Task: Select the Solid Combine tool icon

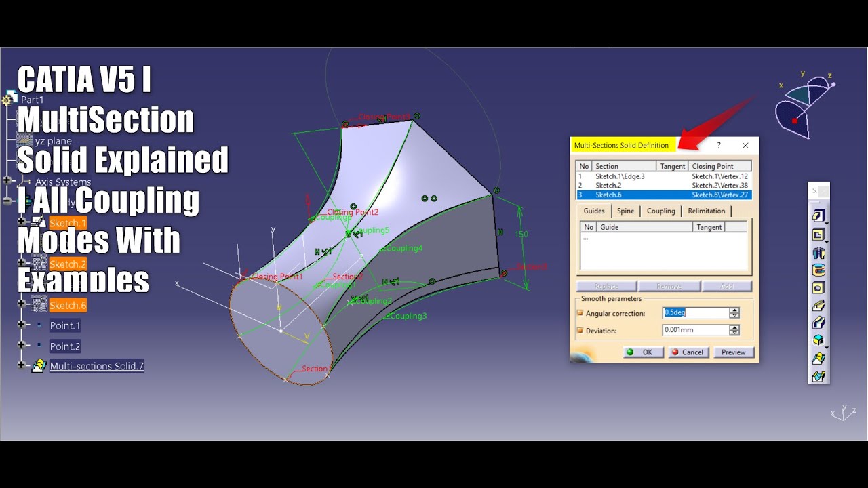Action: click(x=818, y=340)
